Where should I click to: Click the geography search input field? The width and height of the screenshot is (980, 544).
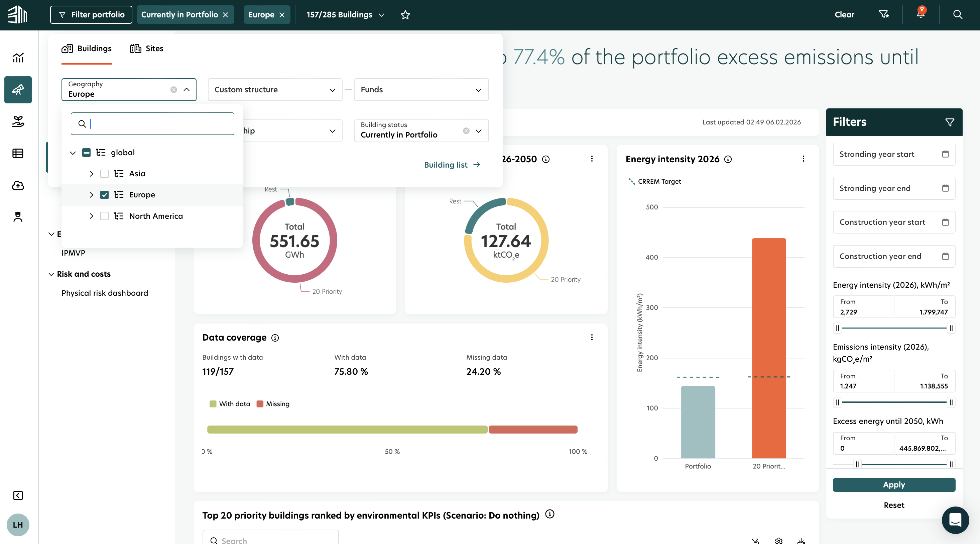(160, 124)
